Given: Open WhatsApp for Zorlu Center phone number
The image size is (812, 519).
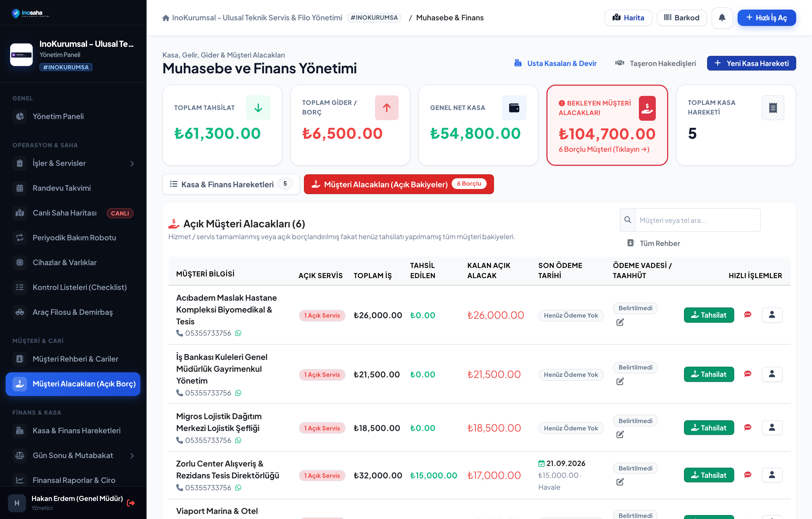Looking at the screenshot, I should click(239, 488).
